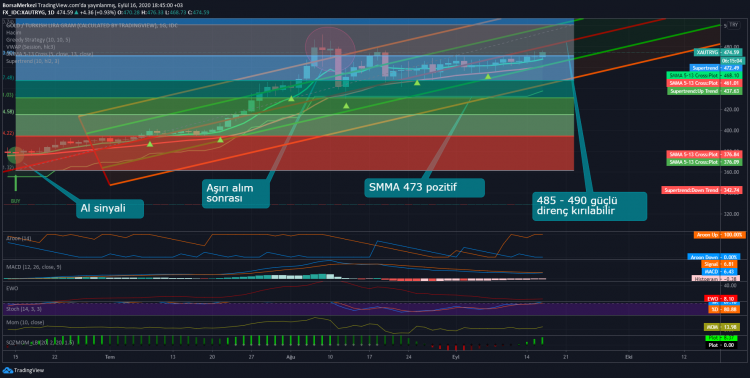Screen dimensions: 750x378
Task: Click the Greedy Strategy (10, 10, 5) legend
Action: 38,40
